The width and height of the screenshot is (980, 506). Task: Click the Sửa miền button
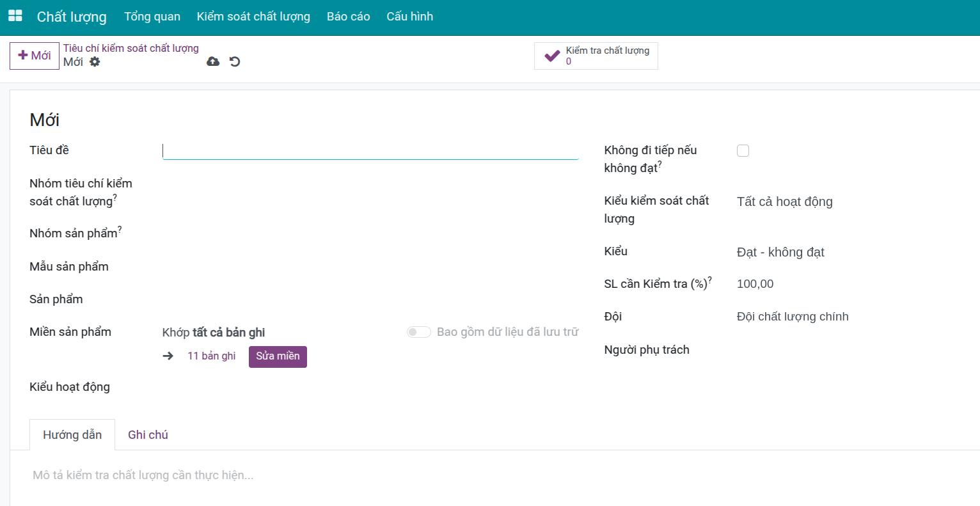tap(278, 356)
